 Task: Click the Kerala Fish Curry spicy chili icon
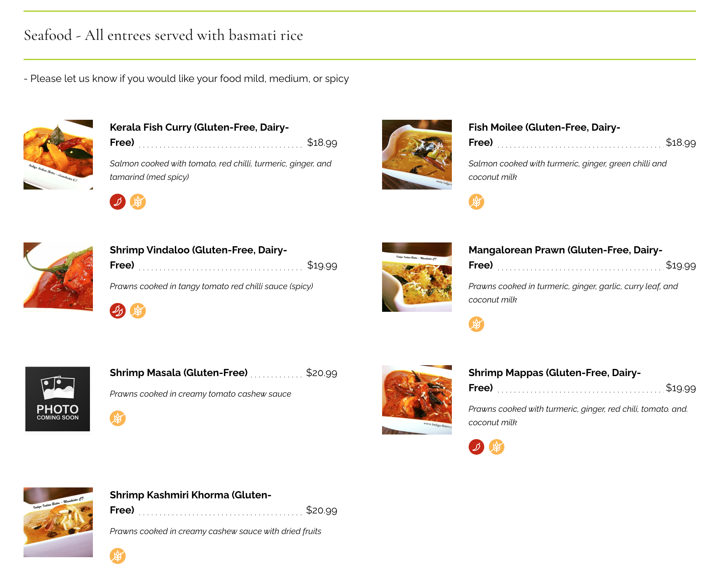(118, 202)
